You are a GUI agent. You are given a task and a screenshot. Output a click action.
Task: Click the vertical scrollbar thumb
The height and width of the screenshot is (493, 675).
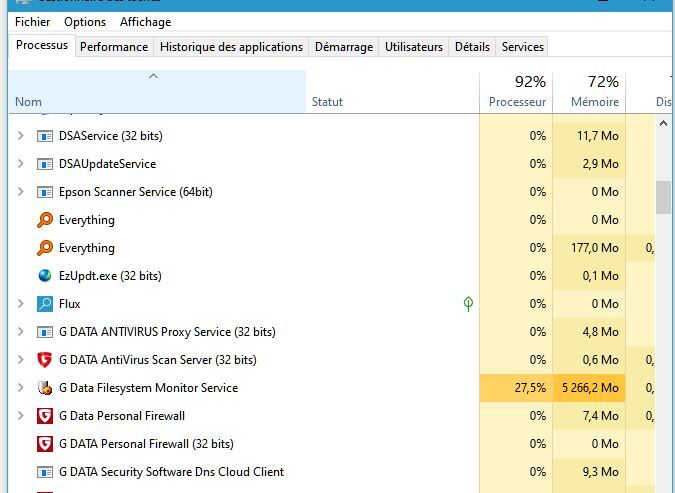click(663, 197)
